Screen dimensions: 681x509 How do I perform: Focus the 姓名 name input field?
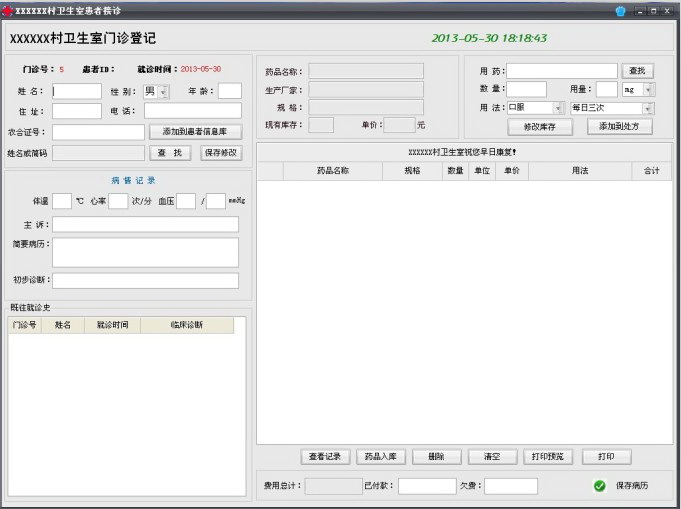point(77,91)
